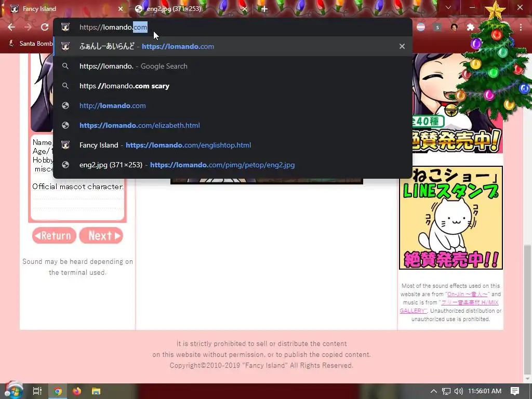The height and width of the screenshot is (399, 532).
Task: Click the 11:56:01 AM taskbar clock
Action: pyautogui.click(x=485, y=391)
